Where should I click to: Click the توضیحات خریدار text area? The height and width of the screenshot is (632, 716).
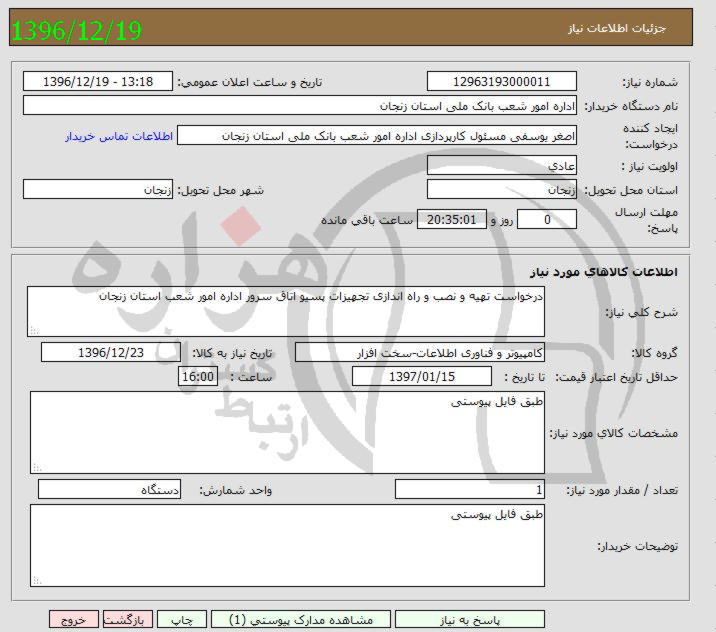tap(287, 545)
